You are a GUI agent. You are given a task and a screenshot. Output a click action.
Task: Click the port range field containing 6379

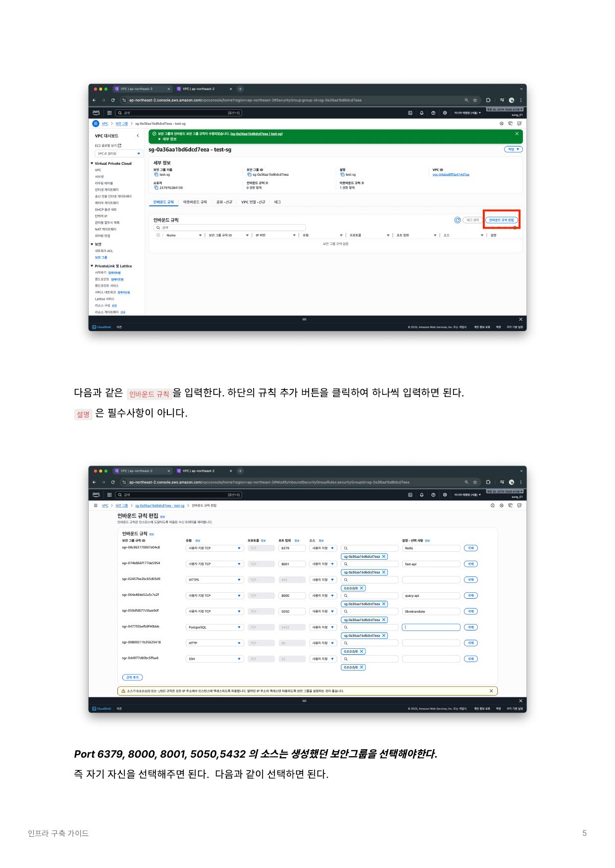292,548
